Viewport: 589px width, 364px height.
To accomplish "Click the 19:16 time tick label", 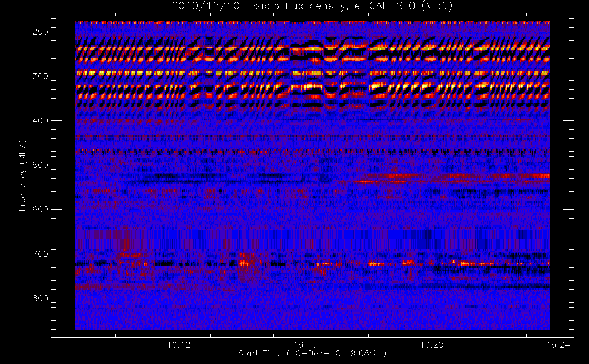I will (305, 345).
